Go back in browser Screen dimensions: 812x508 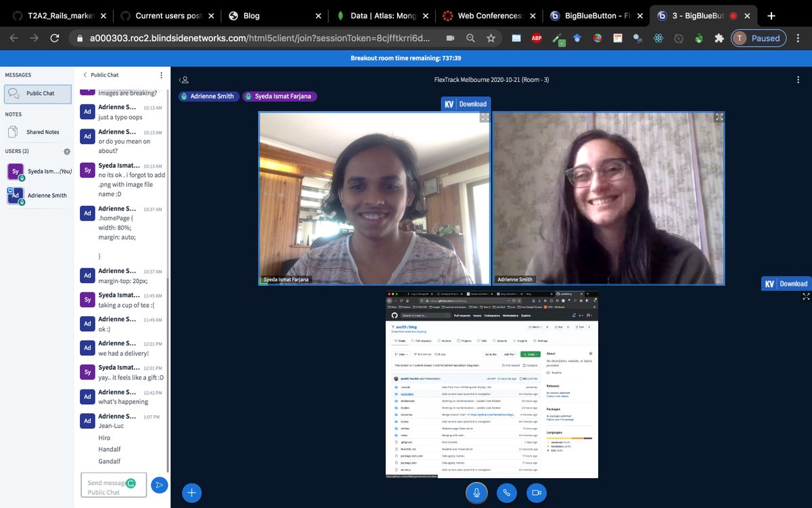click(14, 39)
